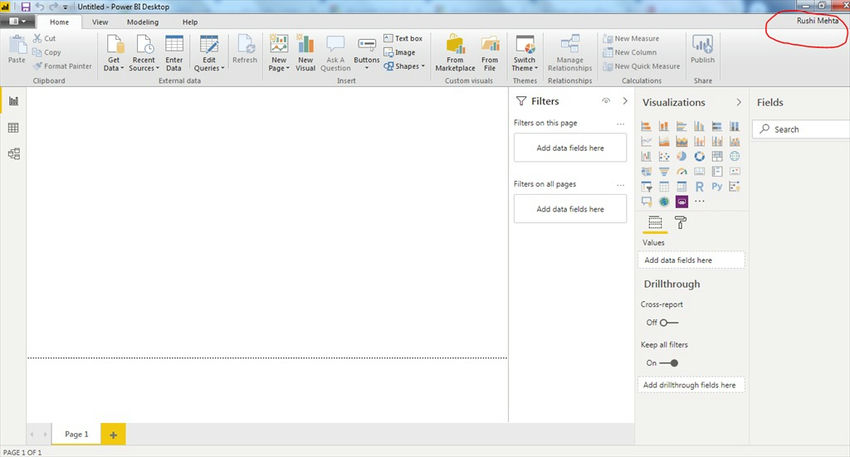Click the Fields Search box
This screenshot has width=850, height=457.
(x=801, y=129)
